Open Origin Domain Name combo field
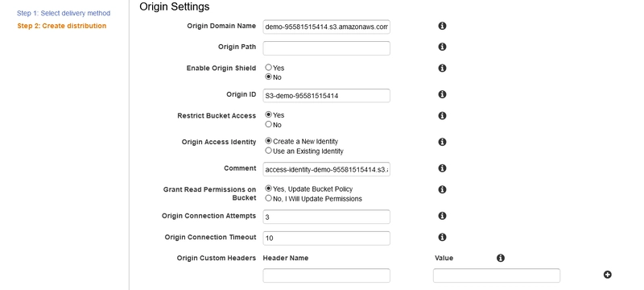 point(326,27)
